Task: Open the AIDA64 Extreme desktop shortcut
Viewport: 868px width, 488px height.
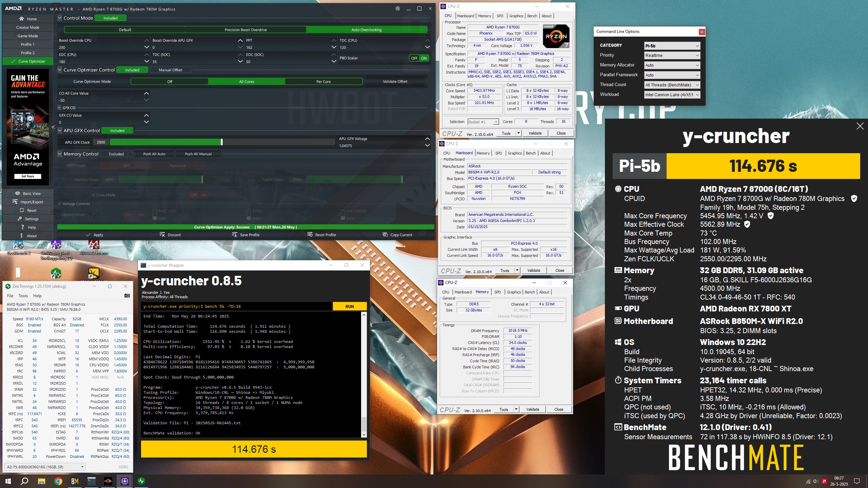Action: [x=94, y=248]
